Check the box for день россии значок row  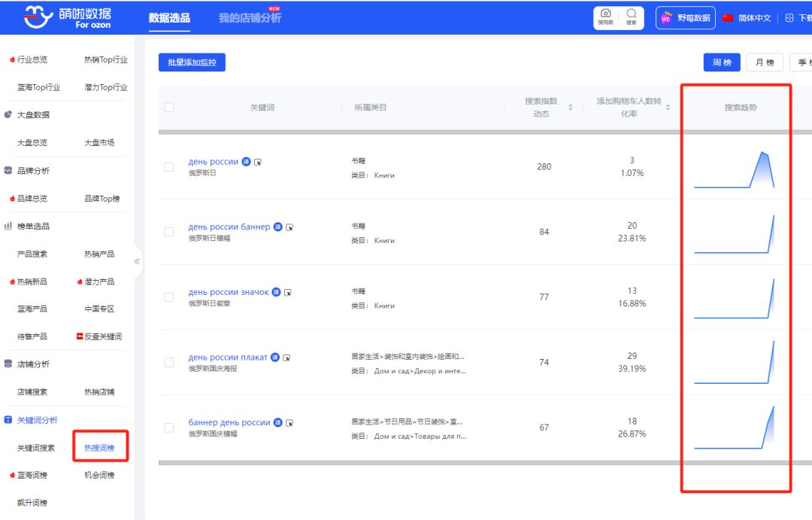click(x=169, y=297)
